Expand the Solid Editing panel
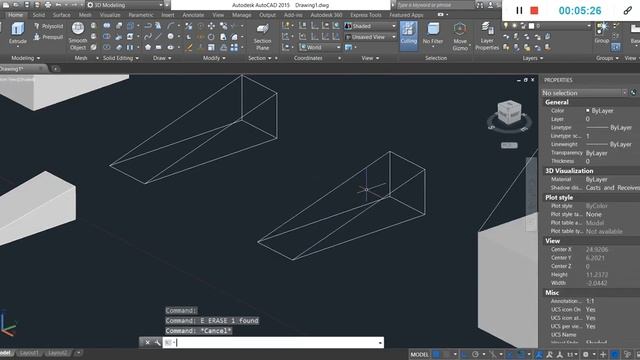Image resolution: width=640 pixels, height=360 pixels. click(120, 58)
